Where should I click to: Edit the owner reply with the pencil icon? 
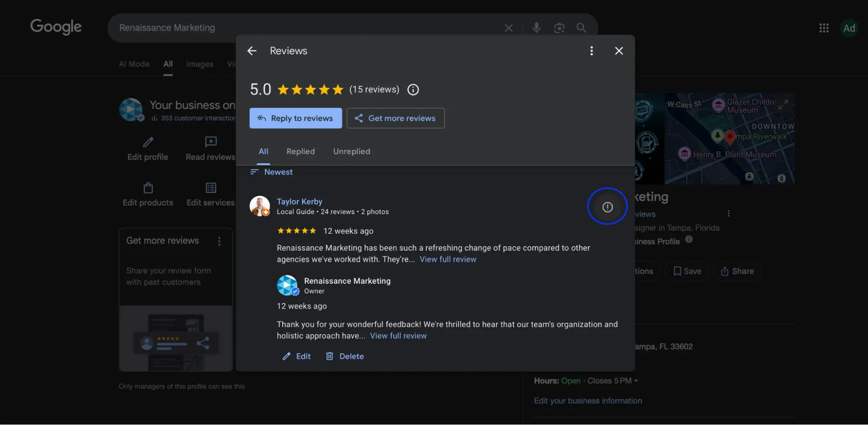[x=286, y=356]
